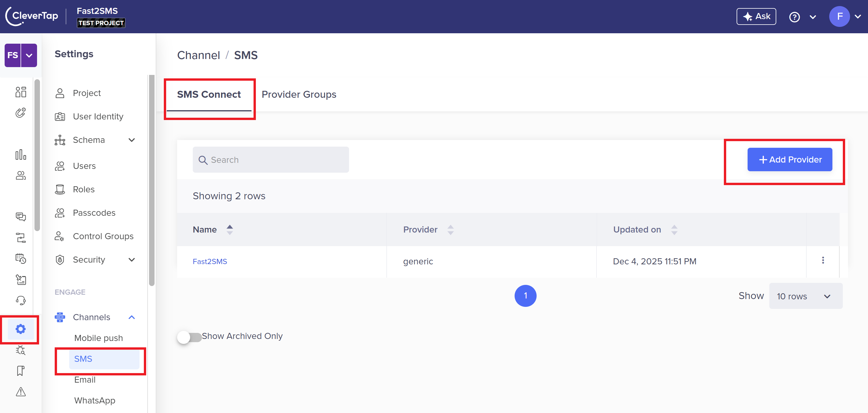
Task: Switch to Provider Groups tab
Action: [x=298, y=94]
